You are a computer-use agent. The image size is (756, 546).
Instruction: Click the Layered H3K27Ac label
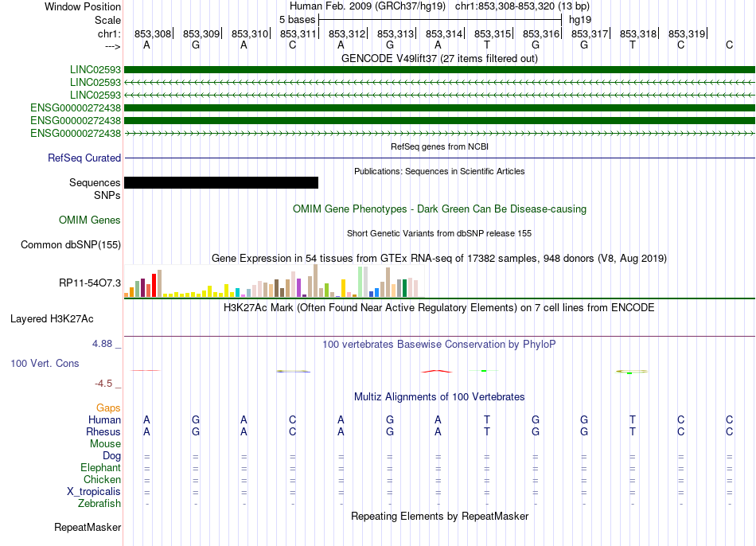52,319
